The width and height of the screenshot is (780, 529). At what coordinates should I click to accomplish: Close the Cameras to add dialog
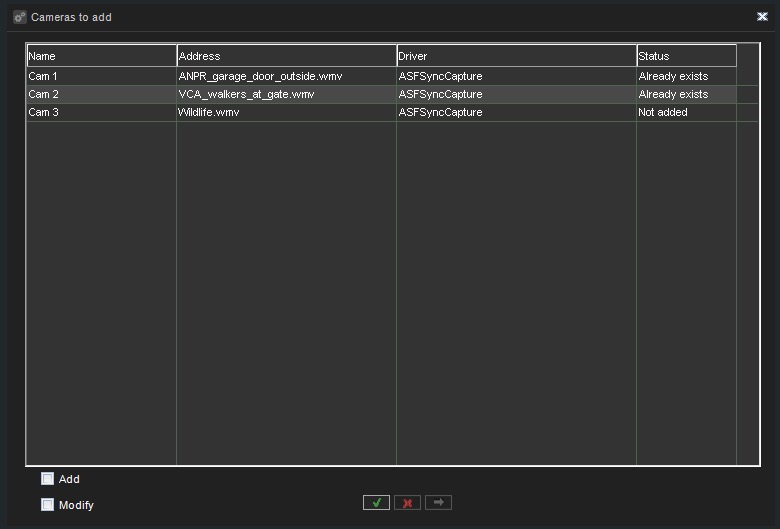click(762, 17)
